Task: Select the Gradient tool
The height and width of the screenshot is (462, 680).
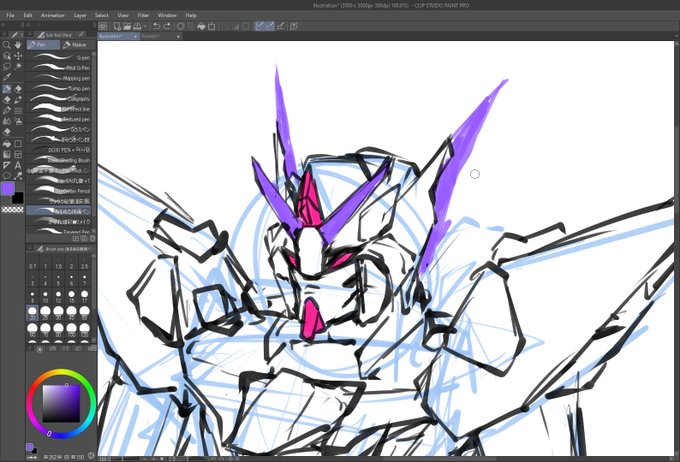Action: [x=7, y=154]
